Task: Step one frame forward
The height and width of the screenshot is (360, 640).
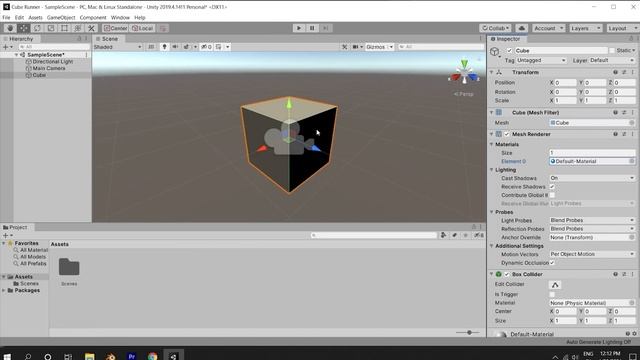Action: pos(326,28)
